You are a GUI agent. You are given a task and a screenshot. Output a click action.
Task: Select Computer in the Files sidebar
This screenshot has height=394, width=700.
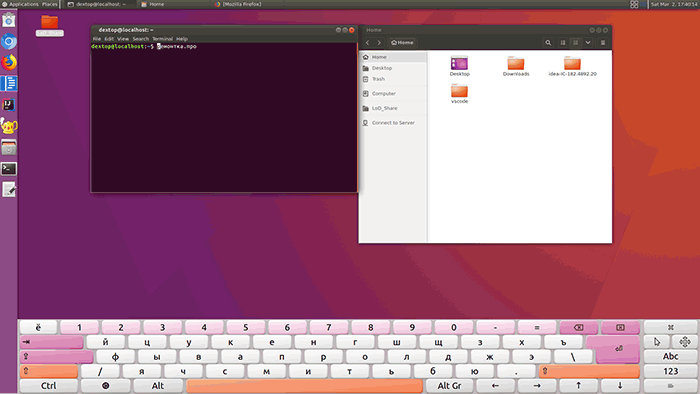click(x=394, y=94)
